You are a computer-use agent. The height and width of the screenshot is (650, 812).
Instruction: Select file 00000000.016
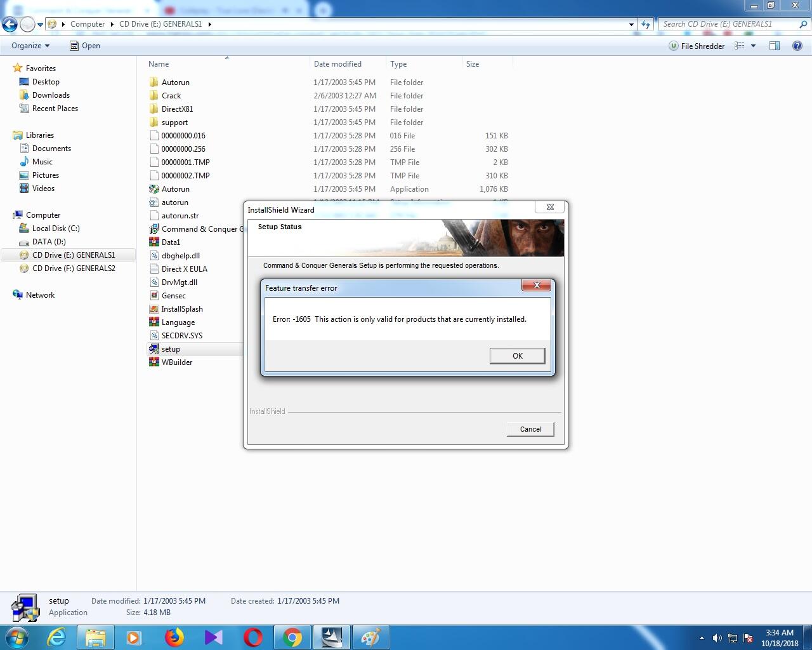point(183,136)
